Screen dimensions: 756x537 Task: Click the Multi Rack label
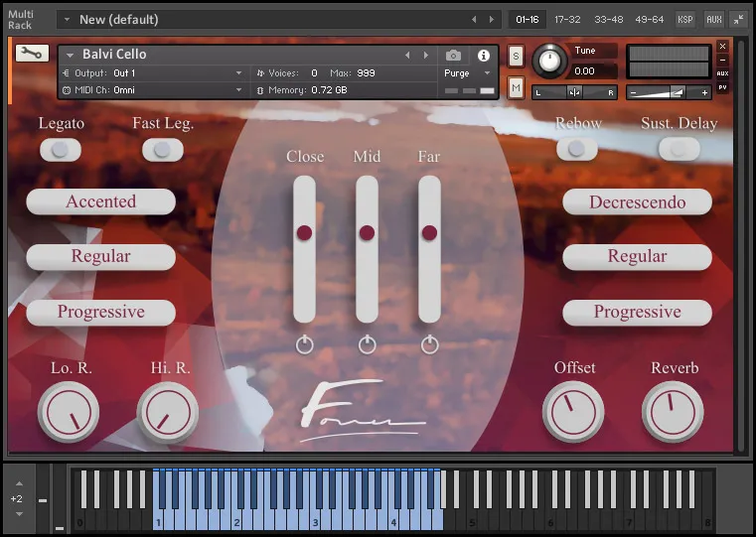point(20,20)
